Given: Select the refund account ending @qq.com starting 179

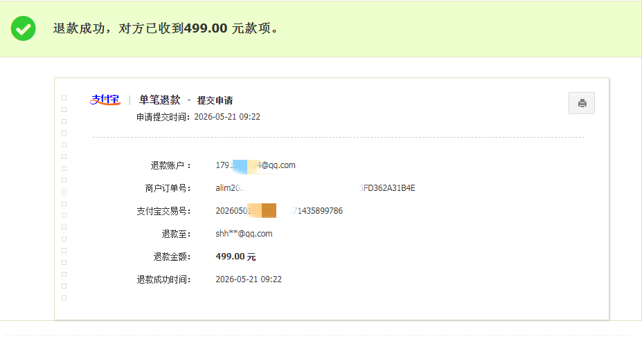Looking at the screenshot, I should point(256,165).
